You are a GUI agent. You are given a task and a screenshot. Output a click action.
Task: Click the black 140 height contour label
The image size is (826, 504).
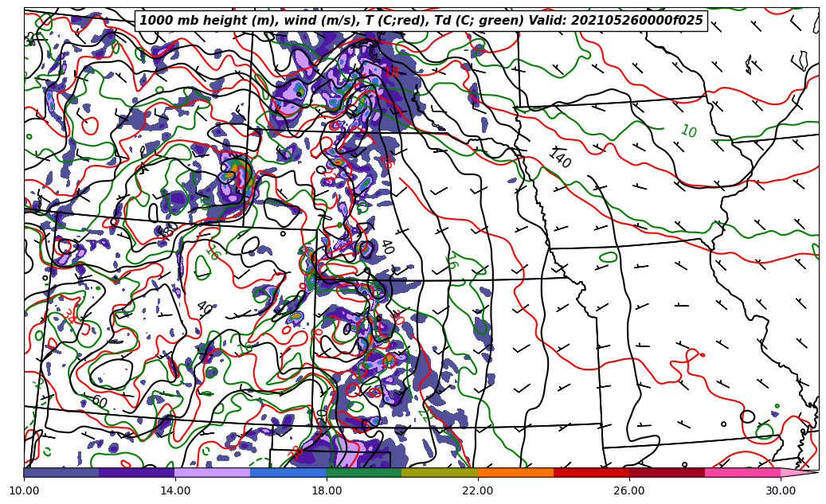[x=559, y=158]
